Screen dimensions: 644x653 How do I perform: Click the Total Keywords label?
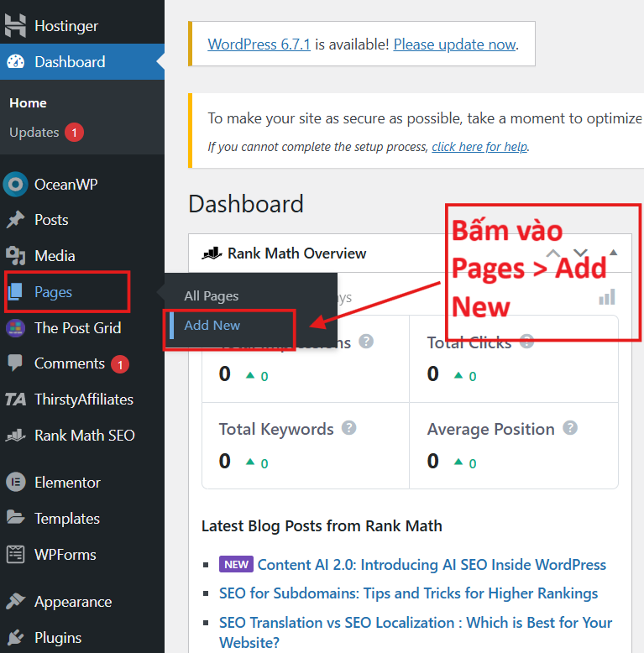click(276, 429)
